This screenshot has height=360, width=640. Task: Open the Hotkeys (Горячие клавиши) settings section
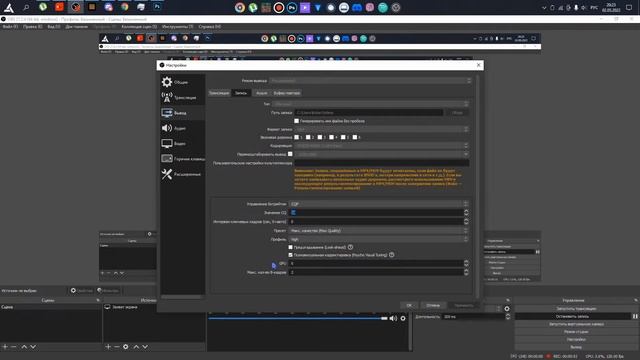182,159
